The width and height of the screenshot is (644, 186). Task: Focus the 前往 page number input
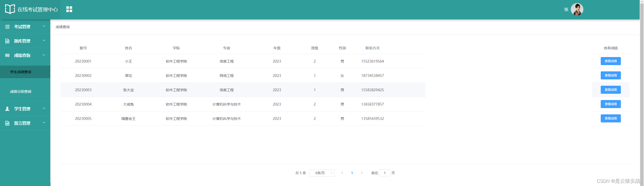pos(385,173)
